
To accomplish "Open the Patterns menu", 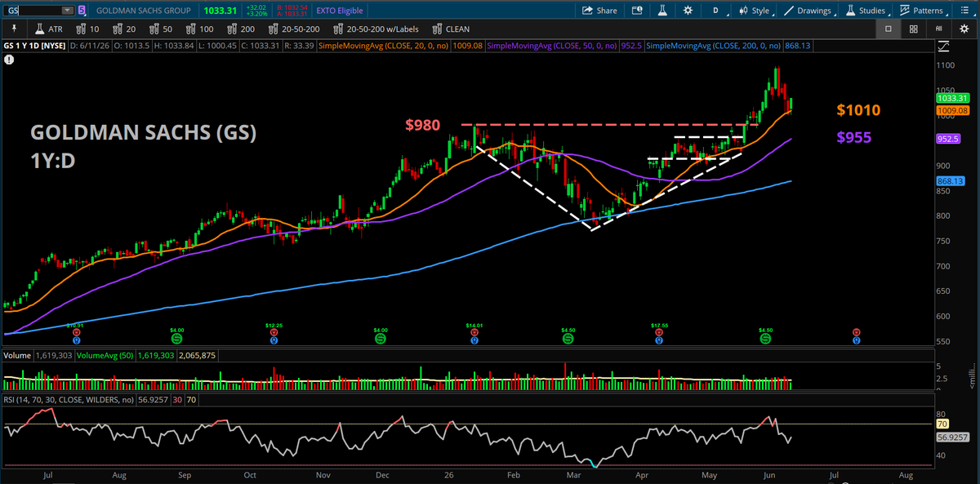I will pyautogui.click(x=922, y=11).
